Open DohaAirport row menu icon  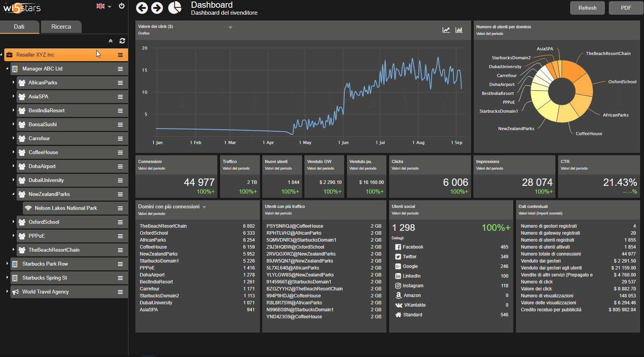(120, 166)
